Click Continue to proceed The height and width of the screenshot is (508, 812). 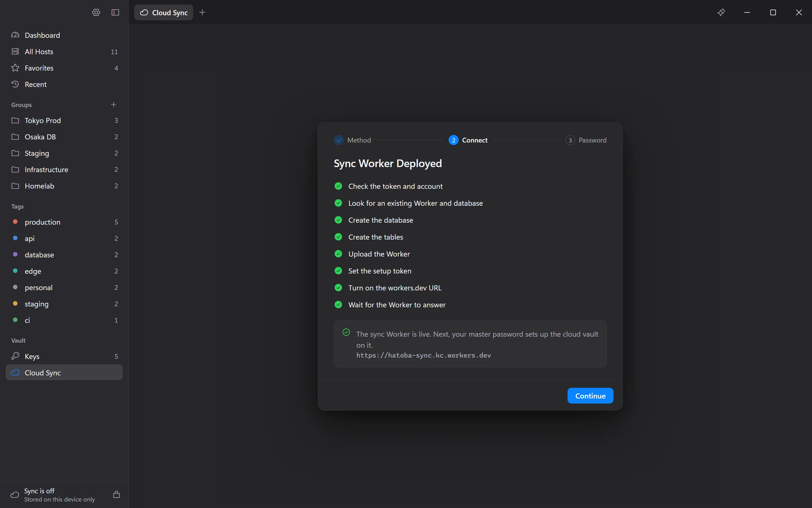click(x=590, y=396)
